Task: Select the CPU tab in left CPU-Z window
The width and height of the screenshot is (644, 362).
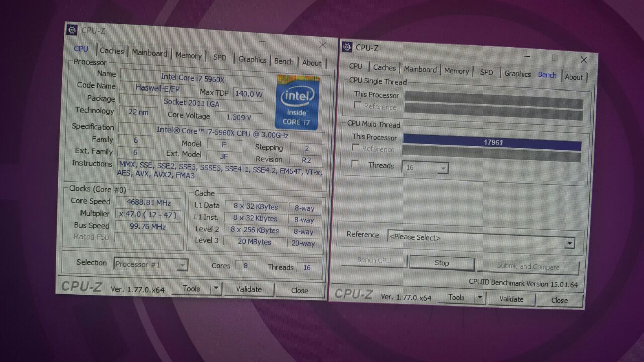Action: pos(81,49)
